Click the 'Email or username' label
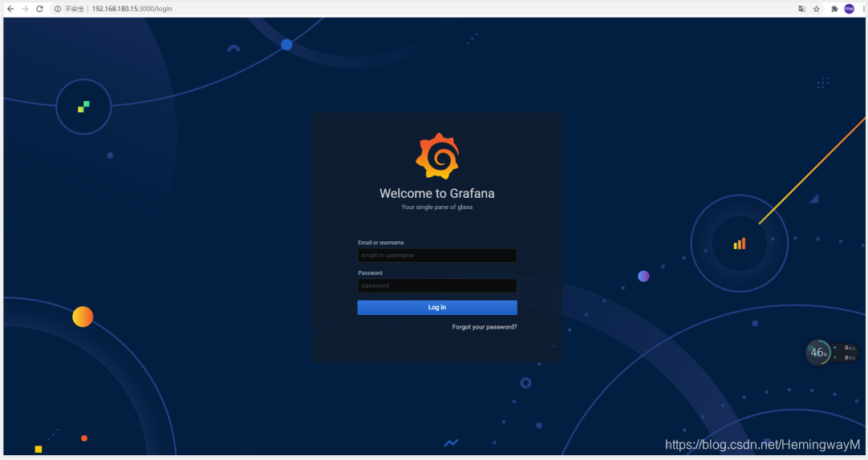 coord(381,242)
